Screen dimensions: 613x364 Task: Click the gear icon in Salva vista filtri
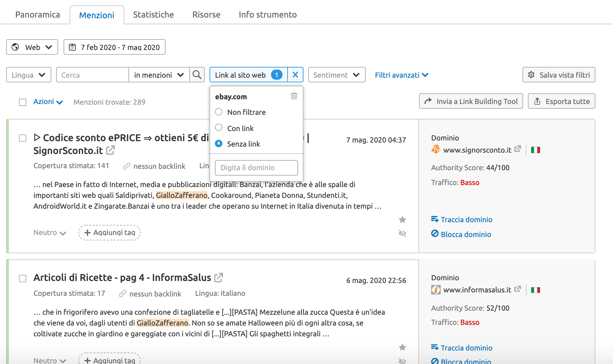pos(531,75)
